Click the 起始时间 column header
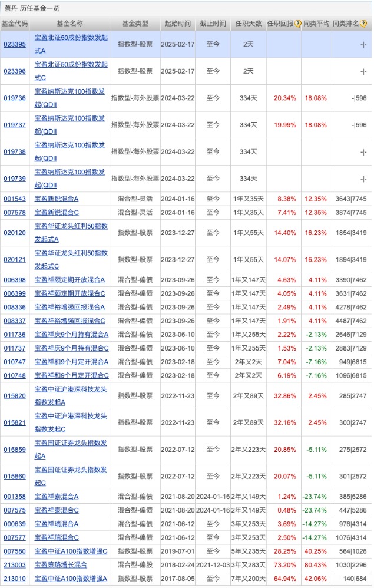 pyautogui.click(x=178, y=24)
